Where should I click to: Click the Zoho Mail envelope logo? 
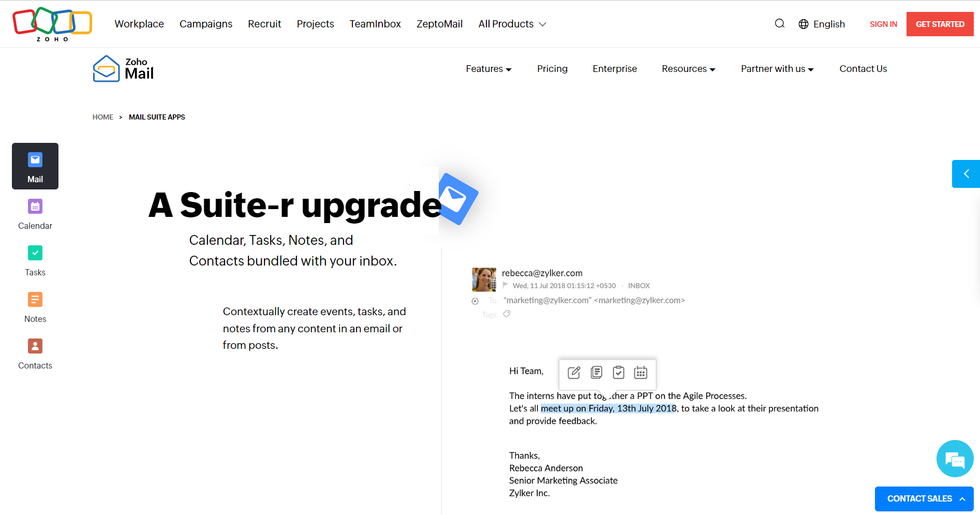(106, 69)
